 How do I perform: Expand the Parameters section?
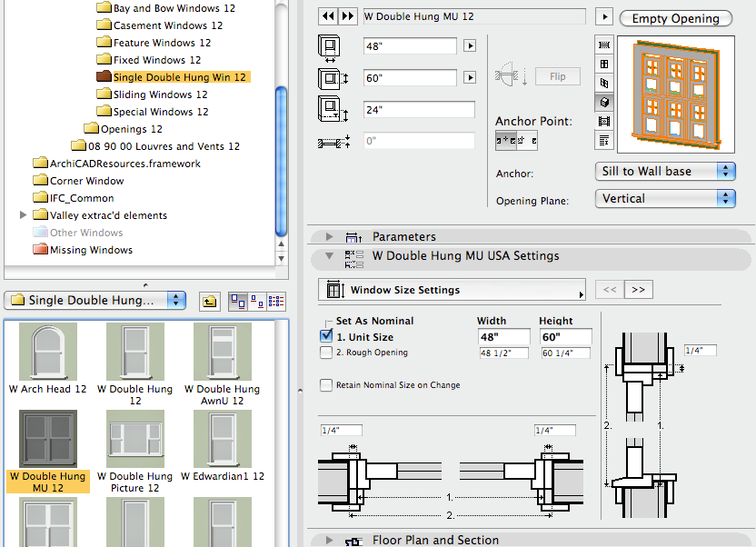click(x=329, y=237)
